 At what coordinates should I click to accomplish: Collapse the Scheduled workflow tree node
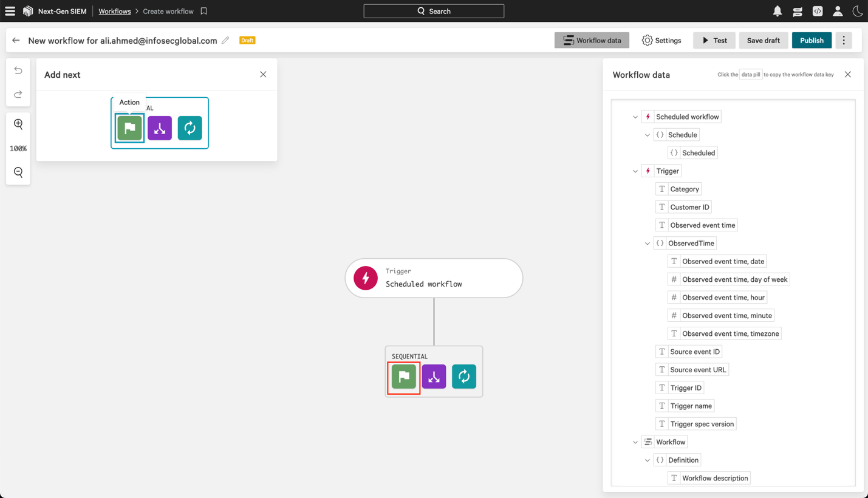635,117
